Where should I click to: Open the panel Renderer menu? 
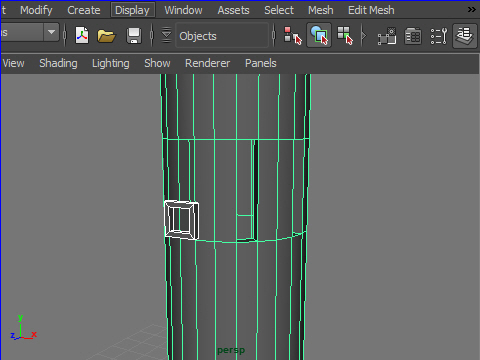(207, 63)
